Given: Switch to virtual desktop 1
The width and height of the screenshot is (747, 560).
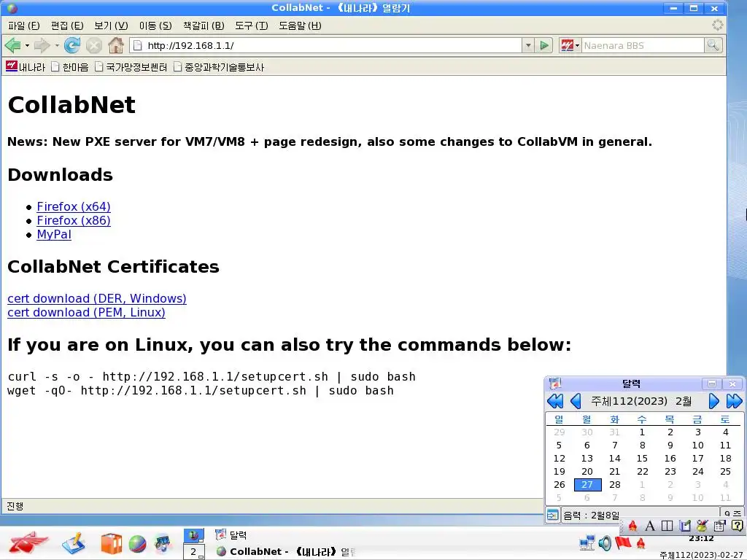Looking at the screenshot, I should pyautogui.click(x=194, y=535).
